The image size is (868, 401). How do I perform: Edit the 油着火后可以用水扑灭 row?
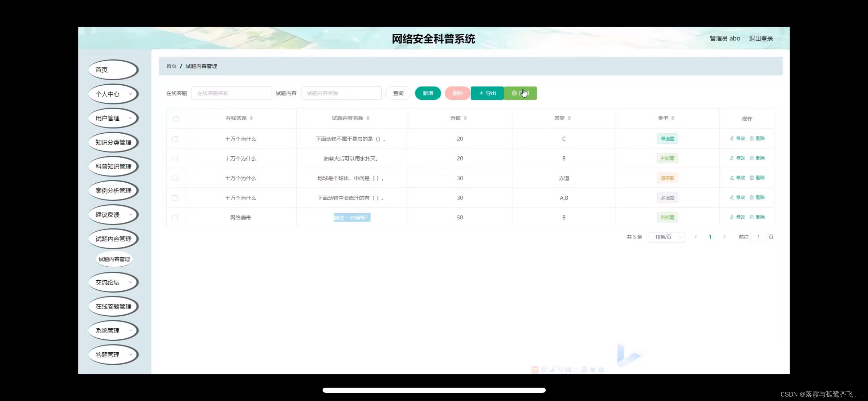[x=737, y=158]
